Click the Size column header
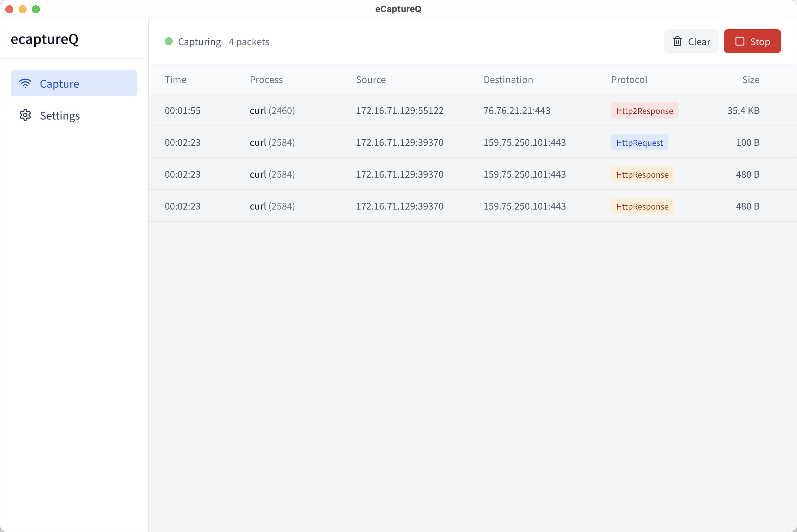The image size is (797, 532). tap(751, 80)
